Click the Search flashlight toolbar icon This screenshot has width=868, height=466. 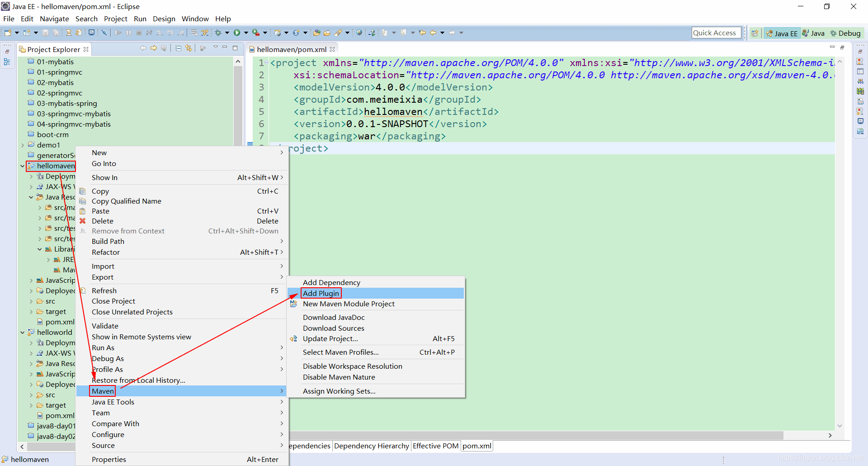pos(338,33)
